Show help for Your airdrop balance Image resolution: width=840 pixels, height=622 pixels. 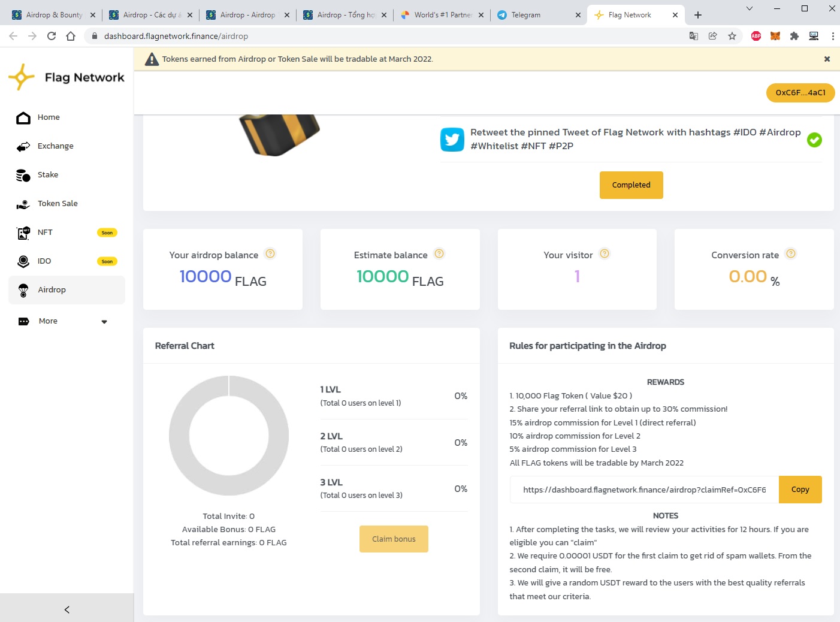point(270,253)
